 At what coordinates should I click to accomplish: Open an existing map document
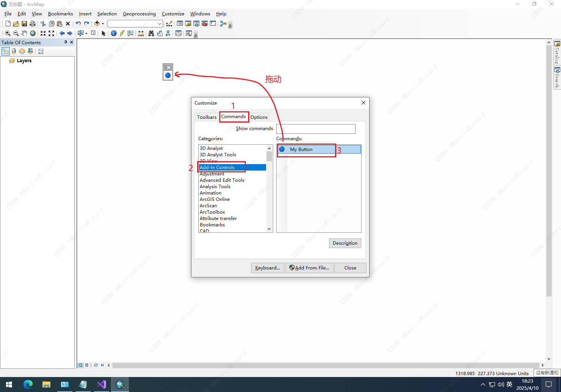pyautogui.click(x=16, y=24)
